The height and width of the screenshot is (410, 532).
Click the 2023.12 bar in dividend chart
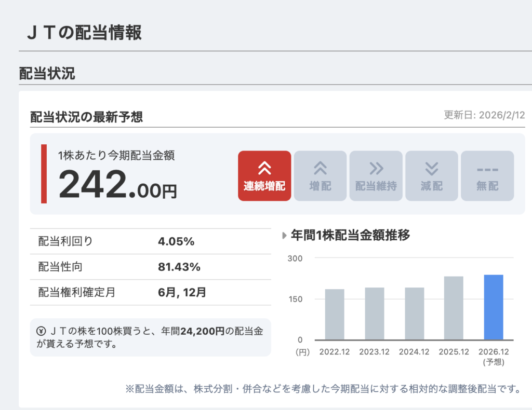click(x=375, y=314)
